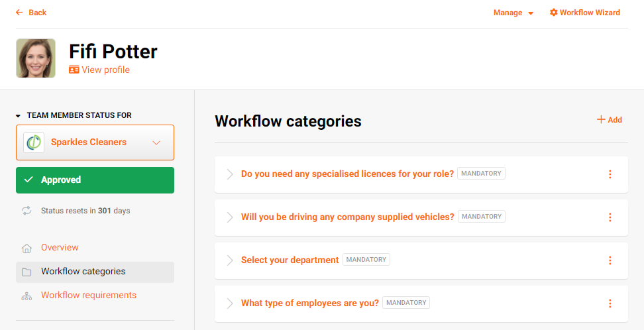Click 'What type of employees are you?' title
This screenshot has width=644, height=330.
tap(309, 303)
